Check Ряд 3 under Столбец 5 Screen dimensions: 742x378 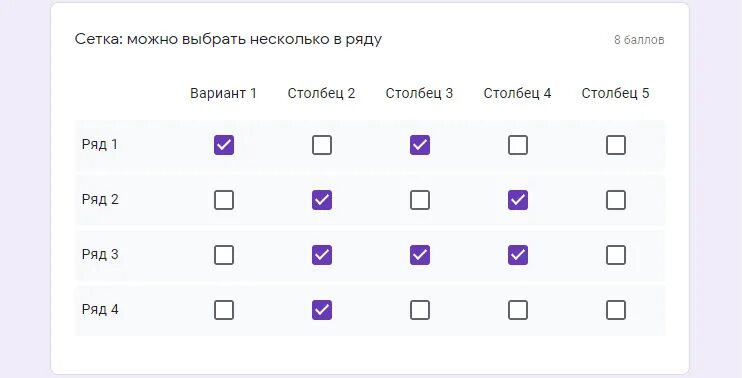[x=616, y=255]
